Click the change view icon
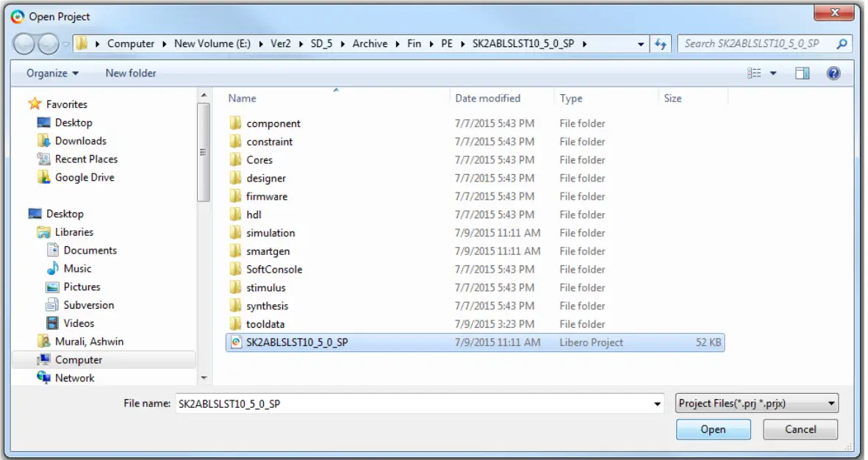This screenshot has width=868, height=460. tap(754, 73)
